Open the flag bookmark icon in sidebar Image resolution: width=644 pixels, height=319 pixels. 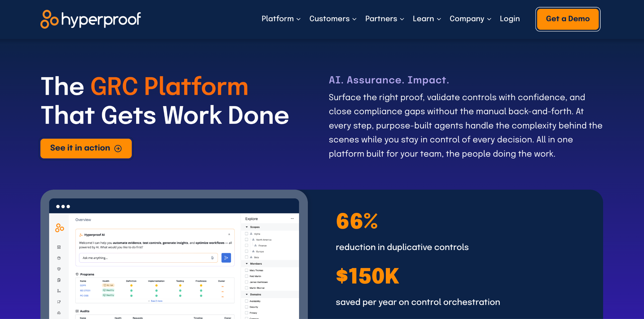59,302
